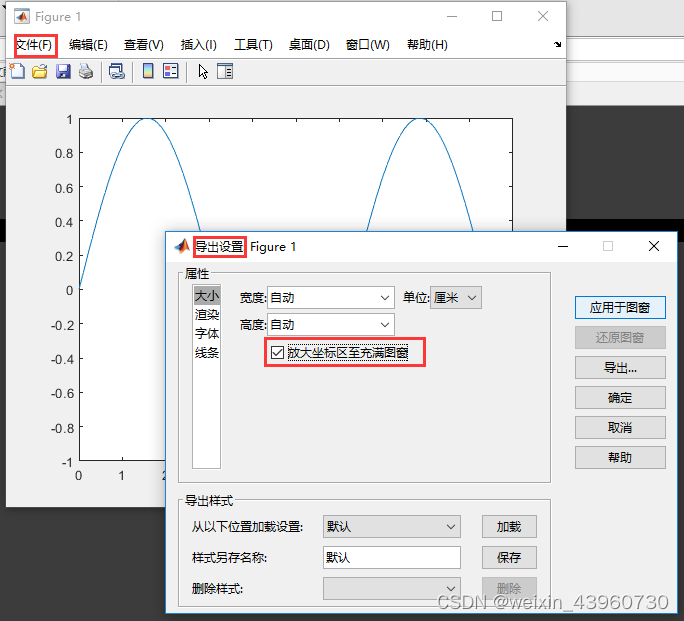Screen dimensions: 684x621
Task: Select 渲染 in the properties list
Action: pos(206,315)
